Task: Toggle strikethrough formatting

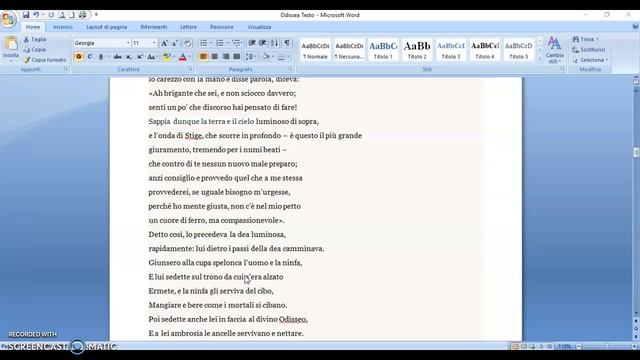Action: (118, 57)
